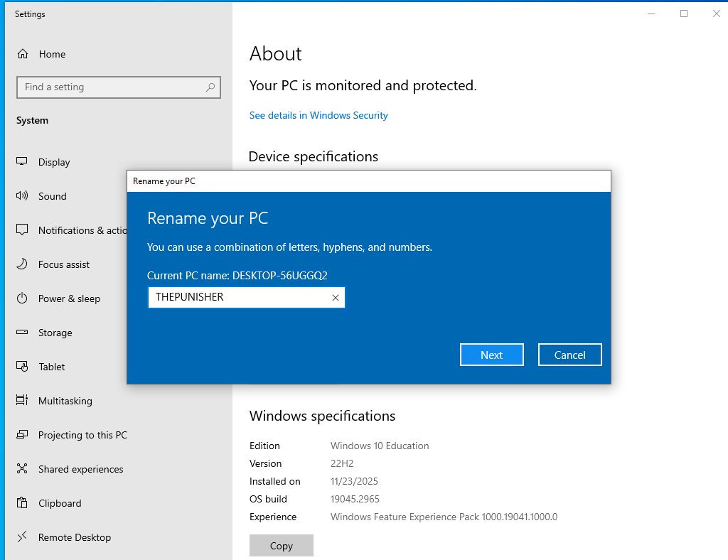Click Next in Rename dialog

492,355
